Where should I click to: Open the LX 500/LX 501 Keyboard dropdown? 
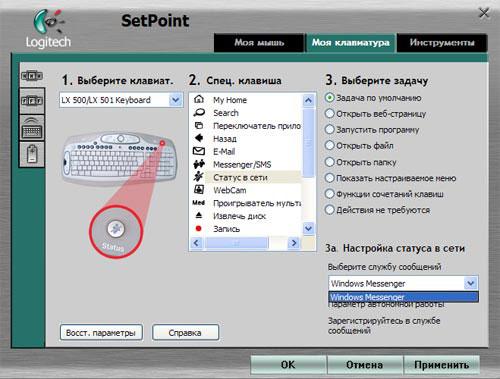point(175,100)
